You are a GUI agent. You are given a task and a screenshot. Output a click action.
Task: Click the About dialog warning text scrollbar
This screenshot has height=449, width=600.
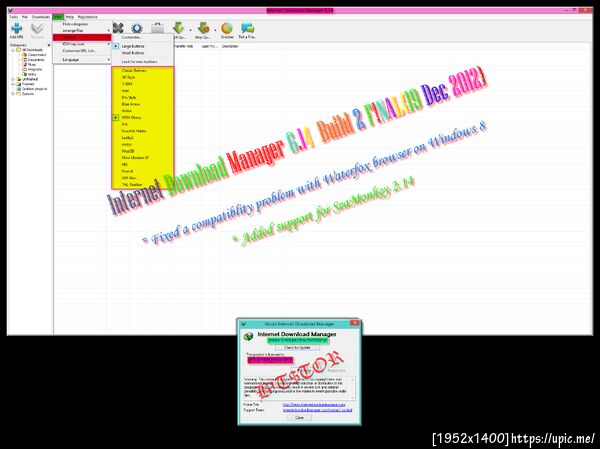352,388
